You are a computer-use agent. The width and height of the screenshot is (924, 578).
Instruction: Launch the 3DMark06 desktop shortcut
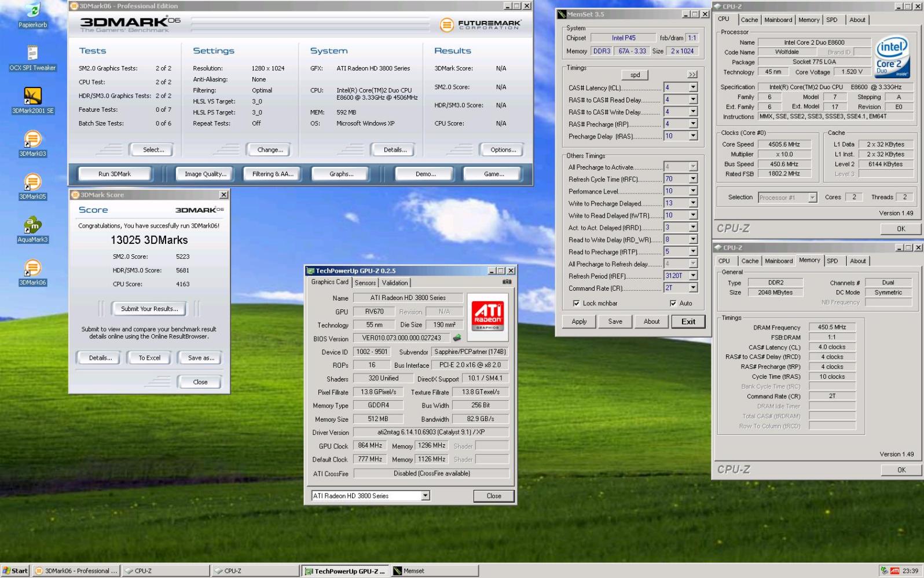[x=32, y=272]
